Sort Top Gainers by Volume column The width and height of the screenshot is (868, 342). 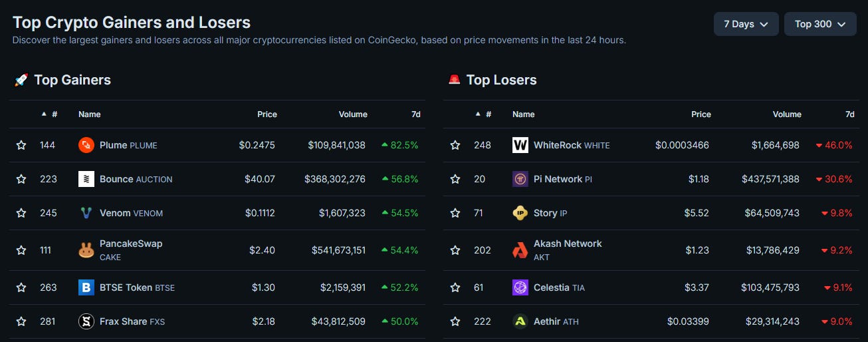coord(353,114)
